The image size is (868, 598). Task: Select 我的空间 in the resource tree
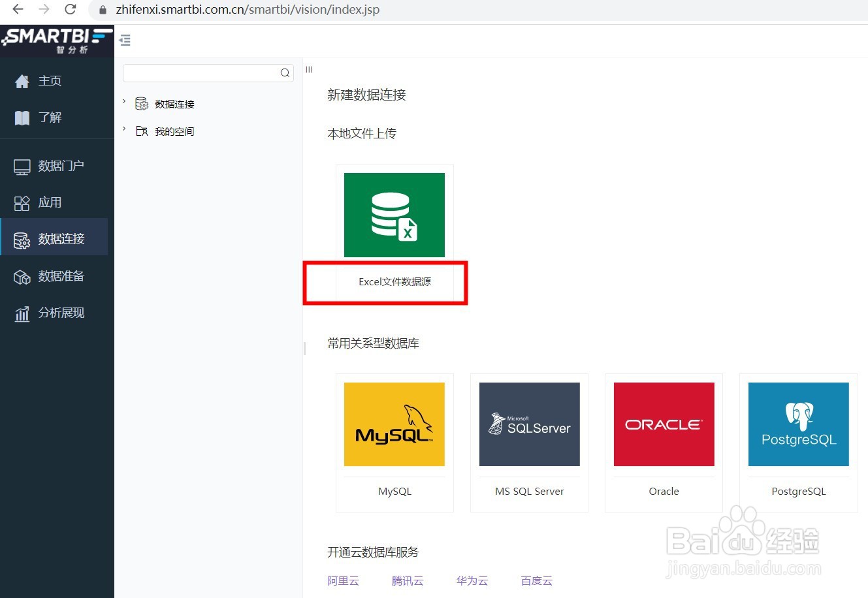coord(174,131)
